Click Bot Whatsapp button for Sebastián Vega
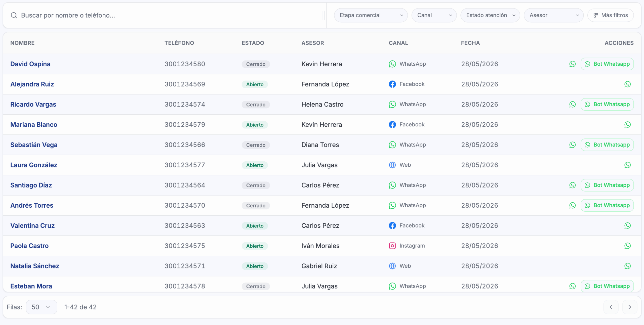644x325 pixels. [607, 145]
